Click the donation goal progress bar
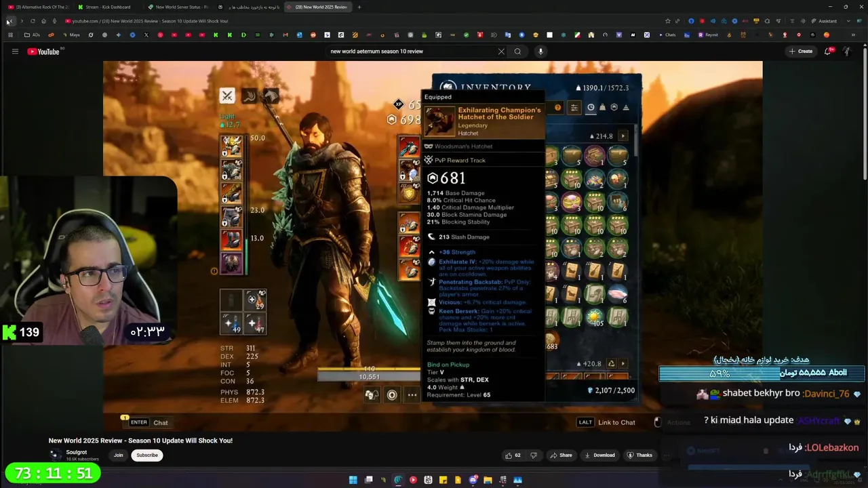This screenshot has width=868, height=488. pyautogui.click(x=762, y=373)
